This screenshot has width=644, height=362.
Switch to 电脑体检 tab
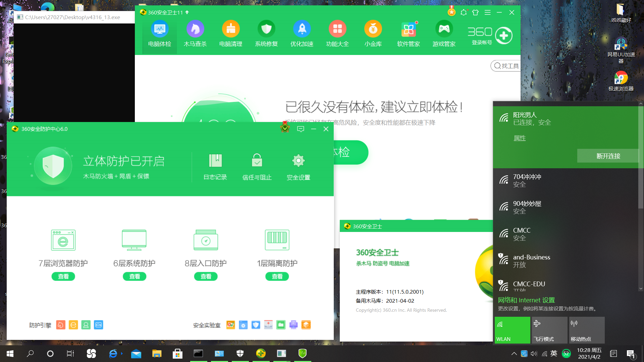point(160,34)
